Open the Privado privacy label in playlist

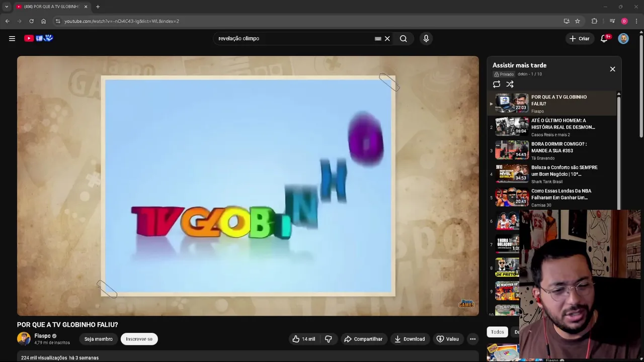click(x=504, y=74)
